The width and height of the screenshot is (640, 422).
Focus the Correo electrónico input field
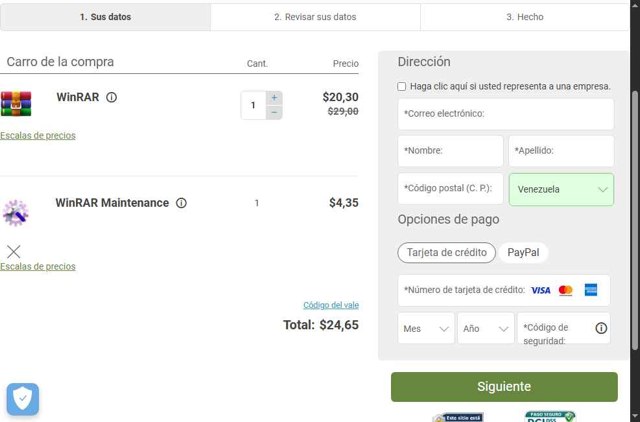[x=505, y=114]
